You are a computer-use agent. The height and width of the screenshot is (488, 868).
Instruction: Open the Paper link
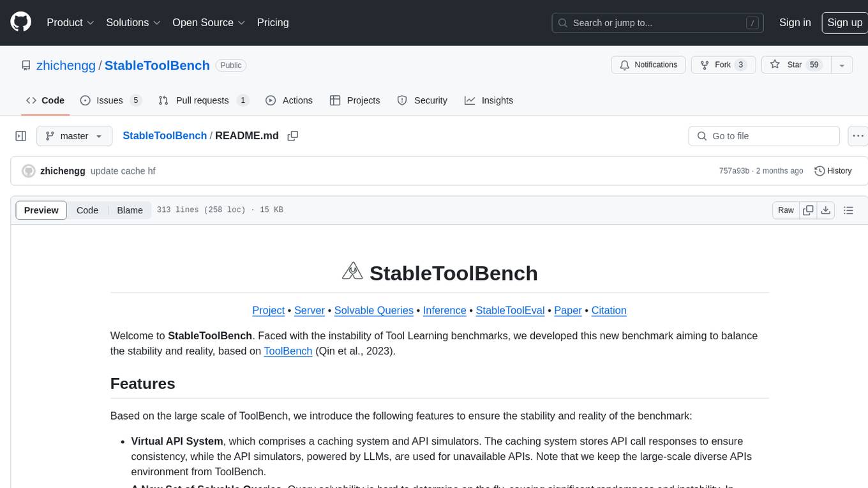point(568,310)
